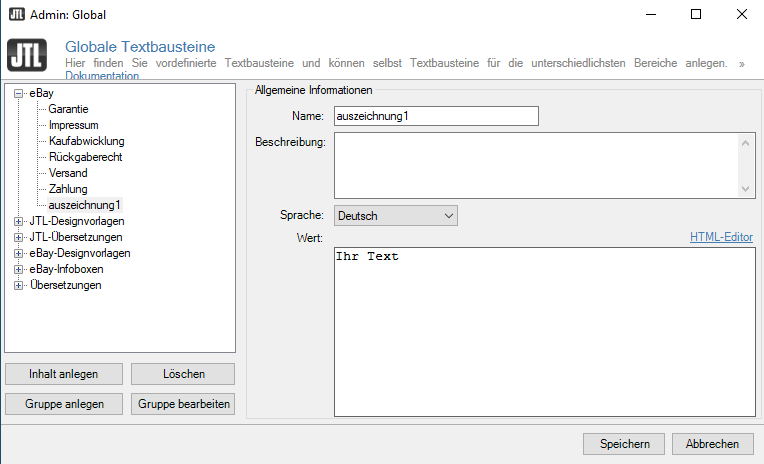This screenshot has width=764, height=464.
Task: Select the Kaufabwicklung tree entry
Action: tap(87, 141)
